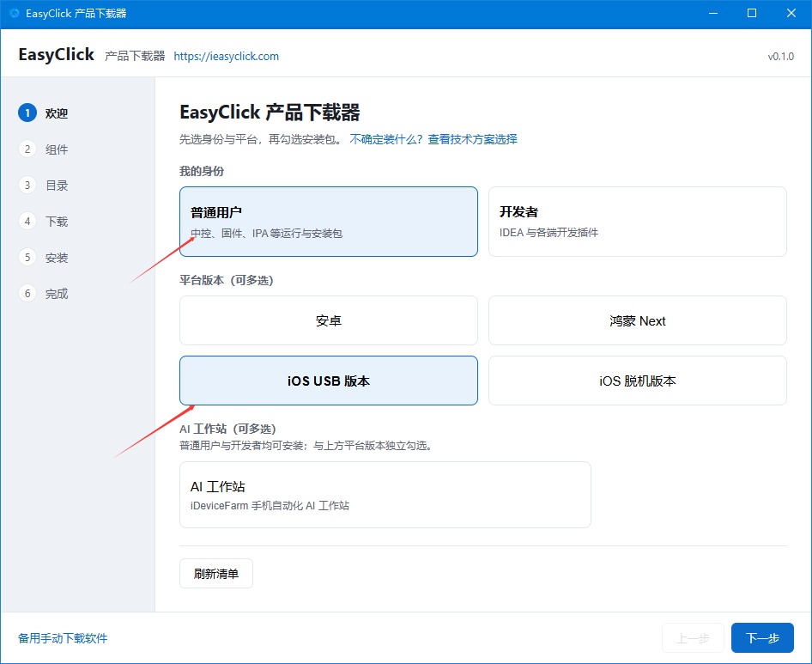Toggle the iOS 脱机版本 platform option
This screenshot has height=664, width=812.
pos(638,381)
